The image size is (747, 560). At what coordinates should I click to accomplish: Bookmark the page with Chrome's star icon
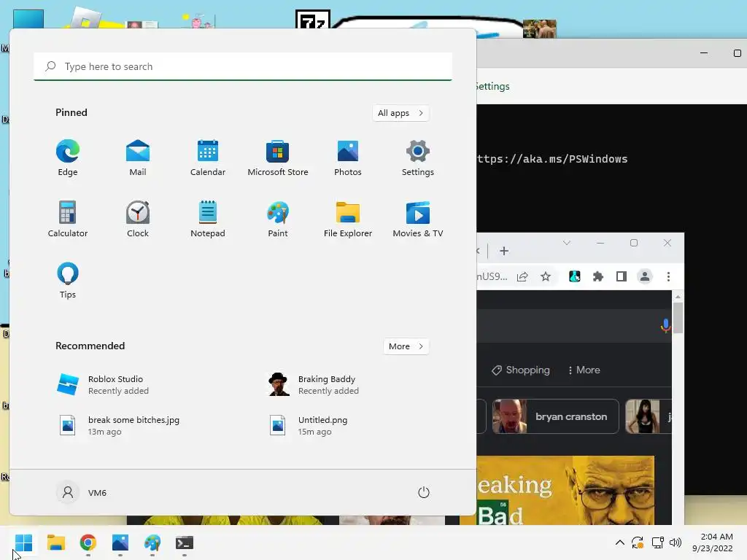(546, 276)
